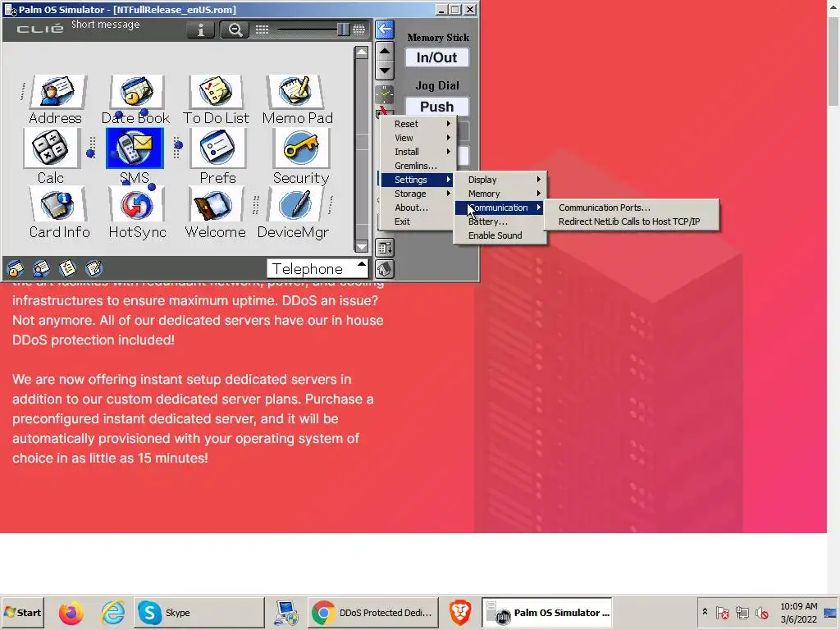Open Communication Ports... dialog

(x=632, y=208)
